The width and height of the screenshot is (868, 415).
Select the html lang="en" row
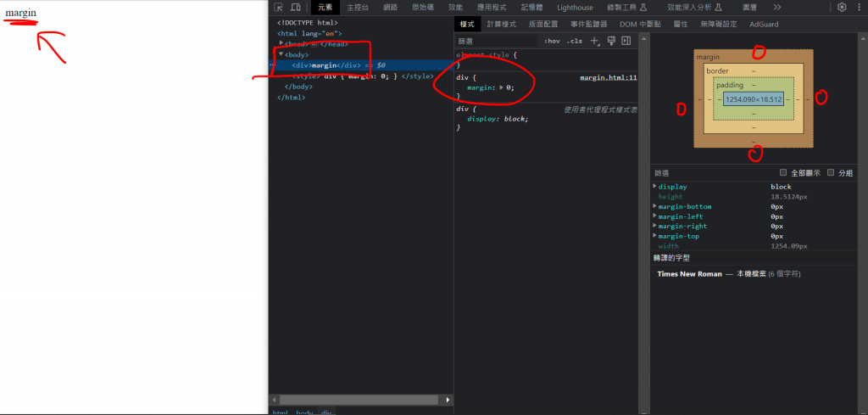point(361,33)
